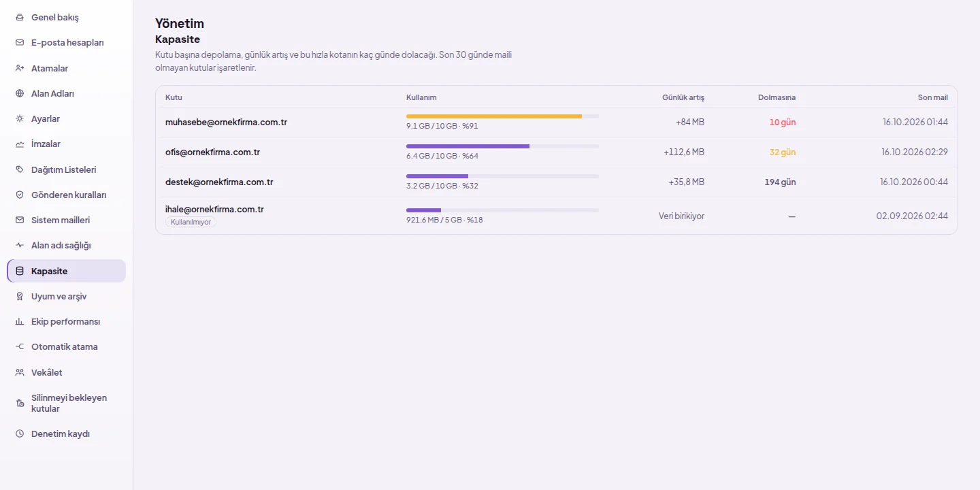
Task: Select the Uyum ve arşiv menu item
Action: [x=67, y=296]
